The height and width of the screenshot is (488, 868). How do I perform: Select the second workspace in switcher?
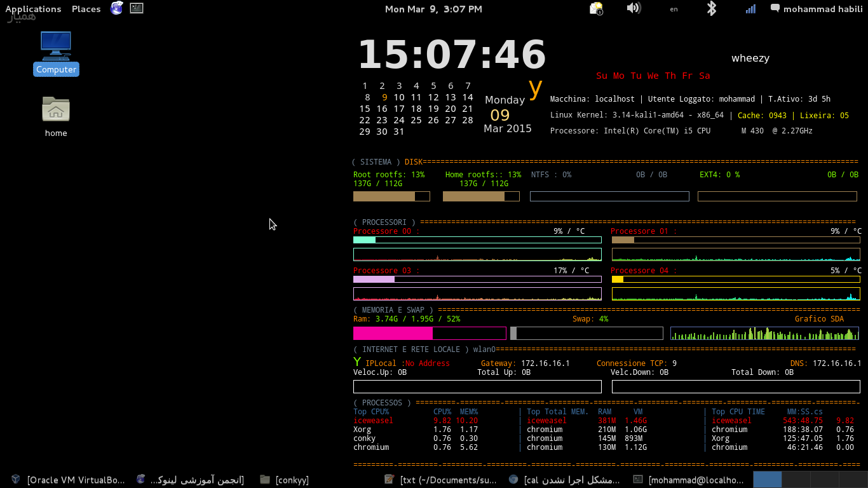point(796,479)
